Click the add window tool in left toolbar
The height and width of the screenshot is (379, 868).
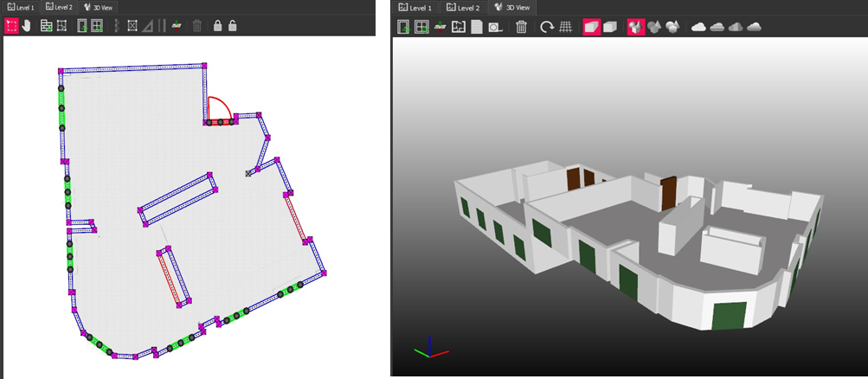[x=97, y=26]
